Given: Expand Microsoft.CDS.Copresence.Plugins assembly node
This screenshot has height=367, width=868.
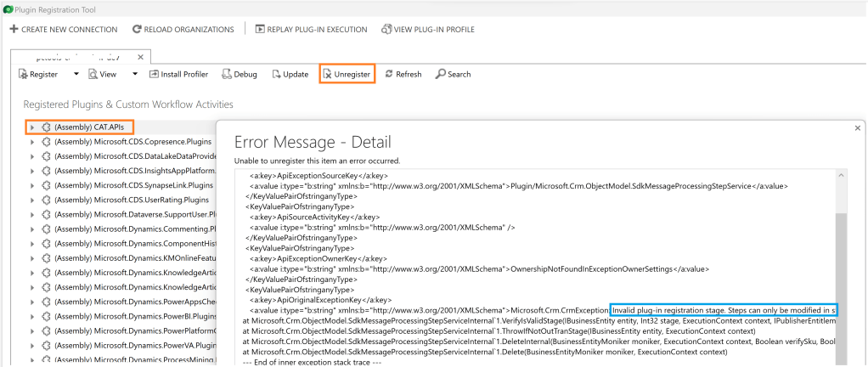Looking at the screenshot, I should pyautogui.click(x=32, y=142).
